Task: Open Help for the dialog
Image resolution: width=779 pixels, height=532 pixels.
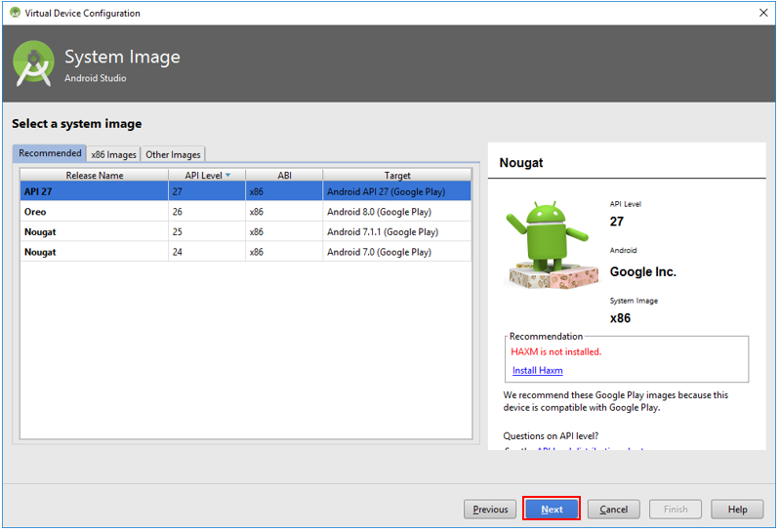Action: [737, 510]
